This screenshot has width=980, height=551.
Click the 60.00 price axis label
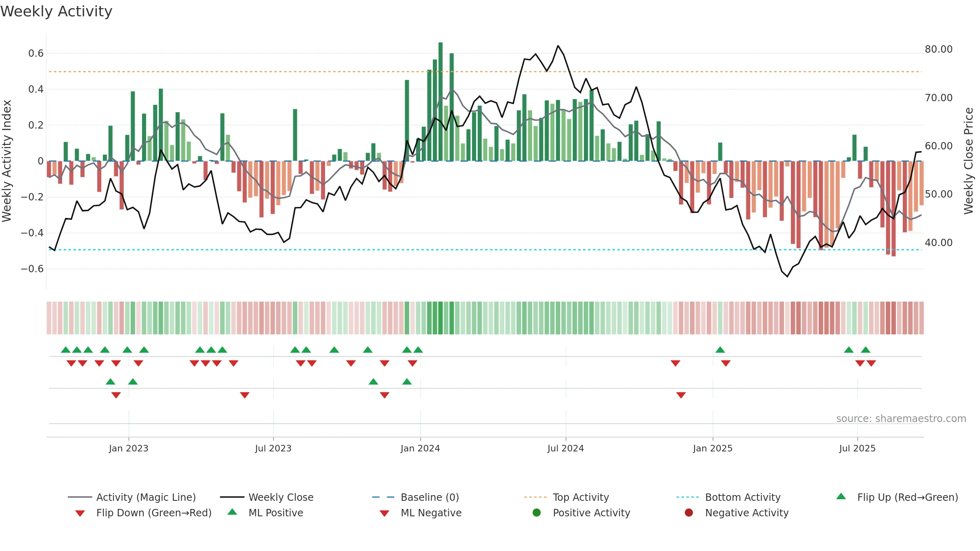point(939,146)
